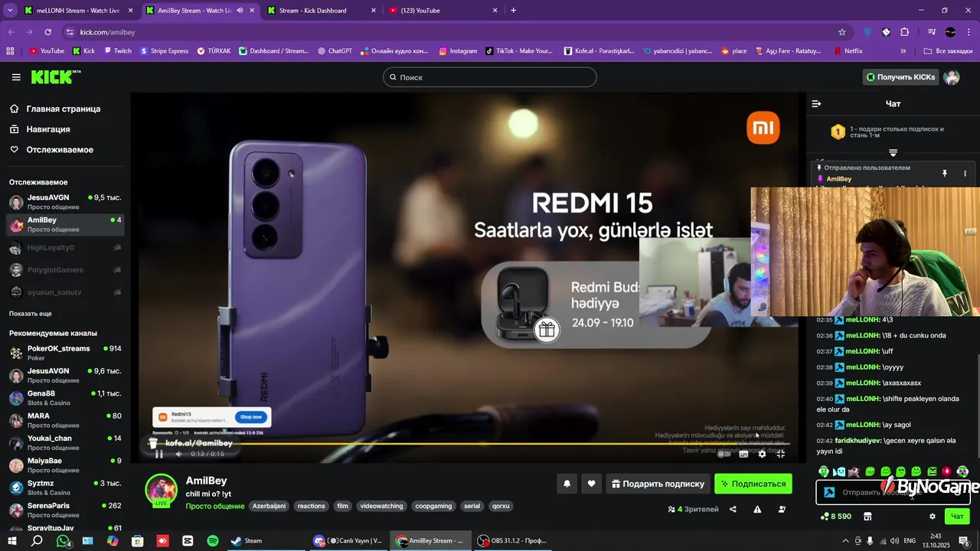Image resolution: width=980 pixels, height=551 pixels.
Task: Click Подарить подписку button
Action: tap(657, 484)
